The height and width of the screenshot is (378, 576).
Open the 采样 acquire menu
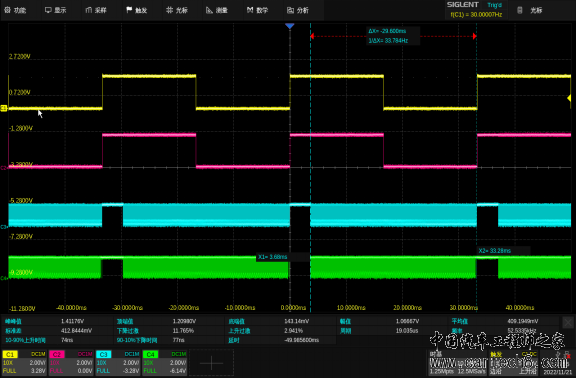click(x=96, y=10)
